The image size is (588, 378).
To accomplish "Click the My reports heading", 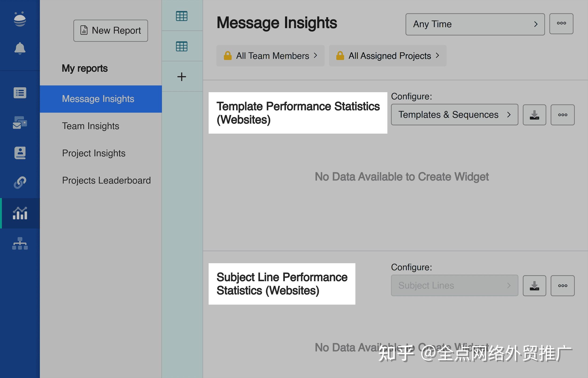I will (85, 68).
